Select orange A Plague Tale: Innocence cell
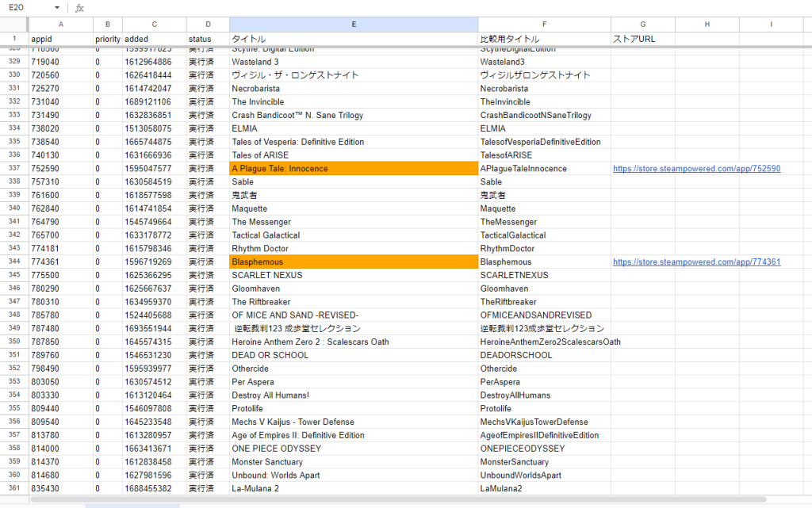Viewport: 812px width, 508px height. click(x=354, y=169)
